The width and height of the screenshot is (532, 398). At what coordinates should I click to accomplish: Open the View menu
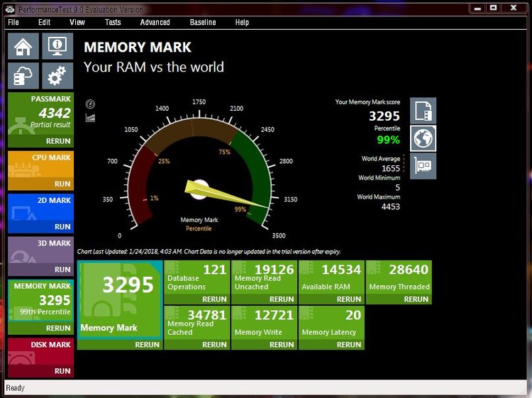point(77,23)
